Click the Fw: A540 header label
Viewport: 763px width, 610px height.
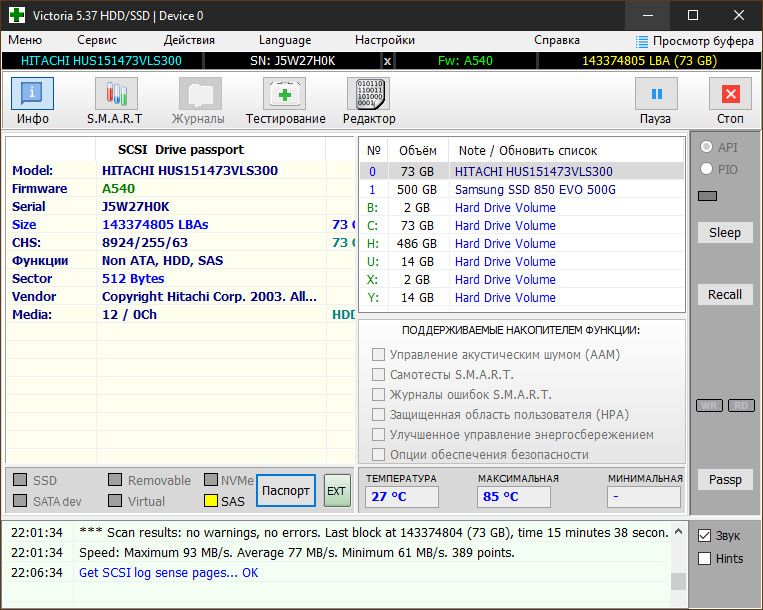pyautogui.click(x=465, y=61)
